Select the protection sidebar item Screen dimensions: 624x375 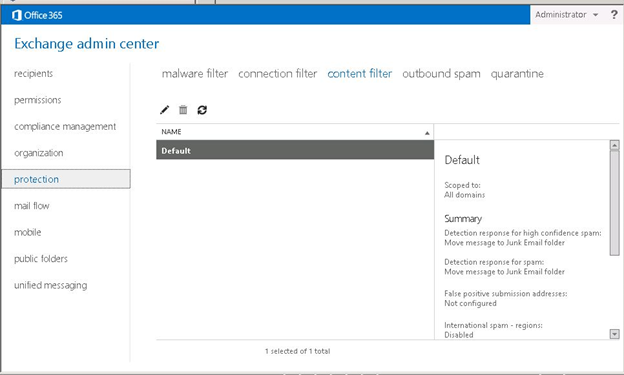coord(66,179)
